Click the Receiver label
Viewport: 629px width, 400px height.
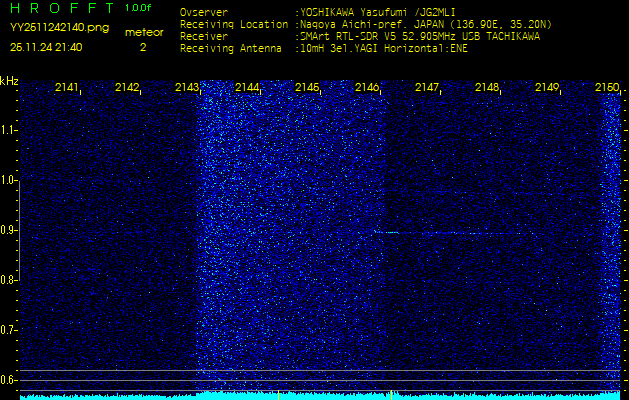204,37
